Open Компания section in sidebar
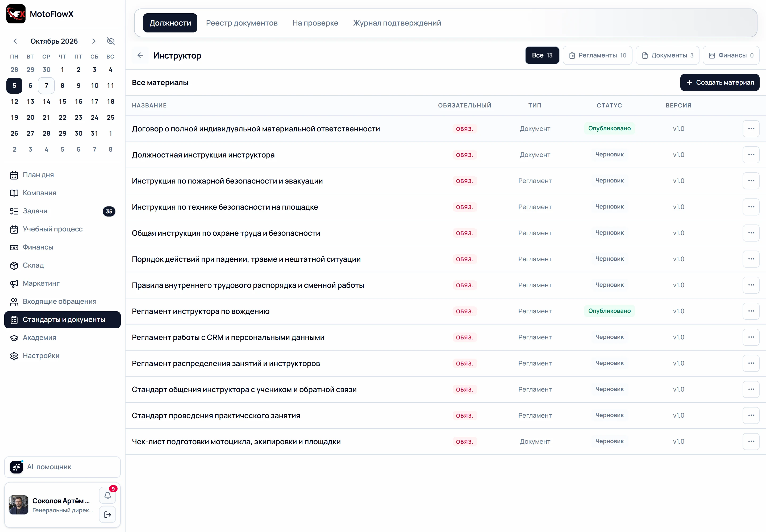Image resolution: width=766 pixels, height=532 pixels. click(x=62, y=193)
